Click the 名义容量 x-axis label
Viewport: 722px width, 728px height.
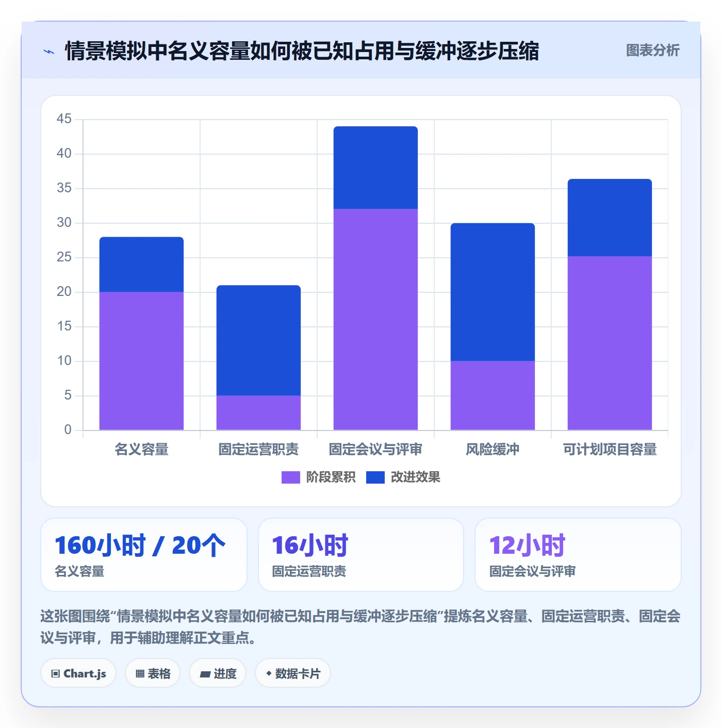pyautogui.click(x=141, y=450)
